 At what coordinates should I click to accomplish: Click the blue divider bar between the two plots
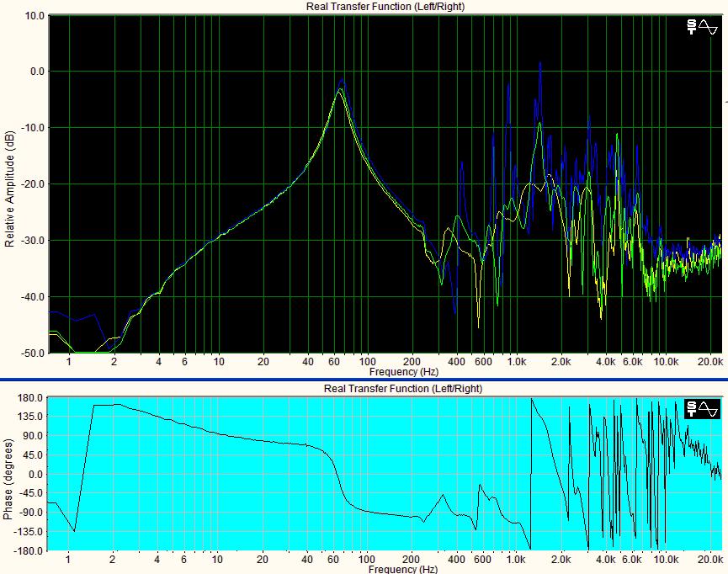pos(364,380)
